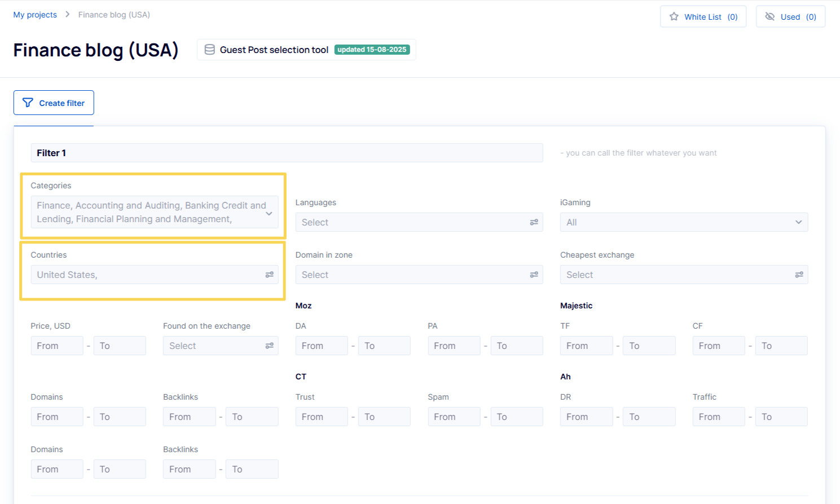Click the funnel icon in Create filter
Viewport: 840px width, 504px height.
pyautogui.click(x=28, y=103)
